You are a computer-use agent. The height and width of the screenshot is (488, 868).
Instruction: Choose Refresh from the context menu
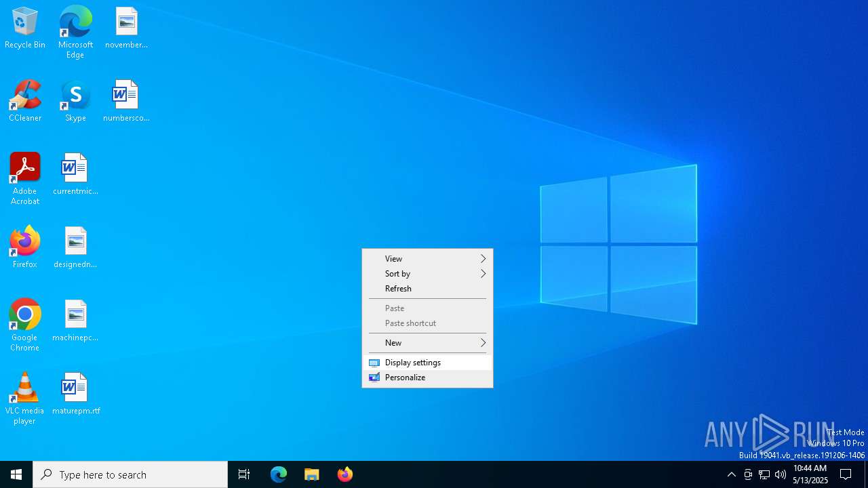pyautogui.click(x=427, y=289)
